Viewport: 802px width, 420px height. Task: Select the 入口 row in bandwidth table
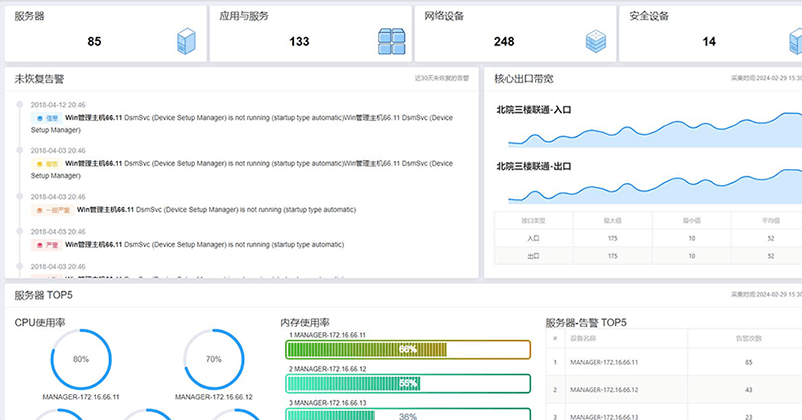(645, 239)
